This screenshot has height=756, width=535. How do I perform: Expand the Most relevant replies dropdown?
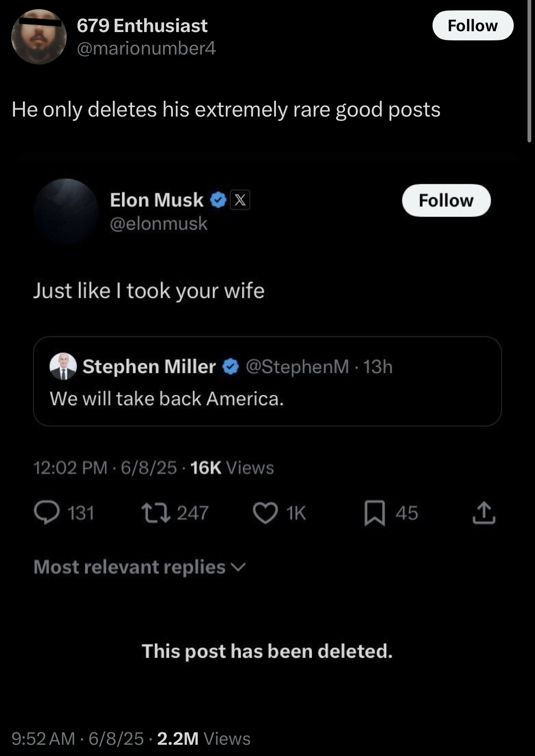tap(140, 567)
